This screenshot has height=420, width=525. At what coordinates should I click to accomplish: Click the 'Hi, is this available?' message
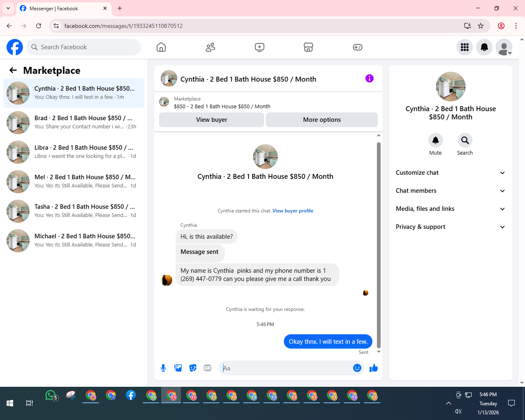click(x=207, y=237)
